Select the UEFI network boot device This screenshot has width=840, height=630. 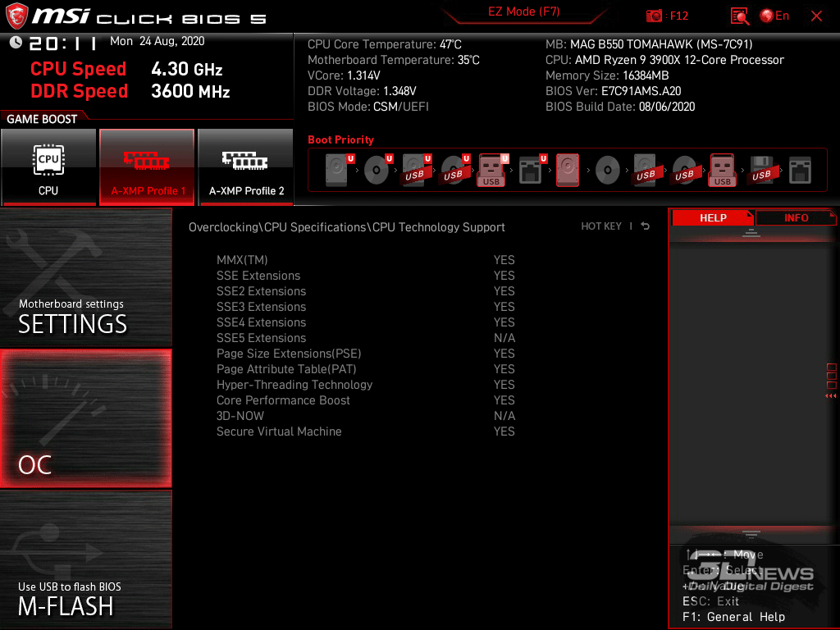click(x=532, y=170)
